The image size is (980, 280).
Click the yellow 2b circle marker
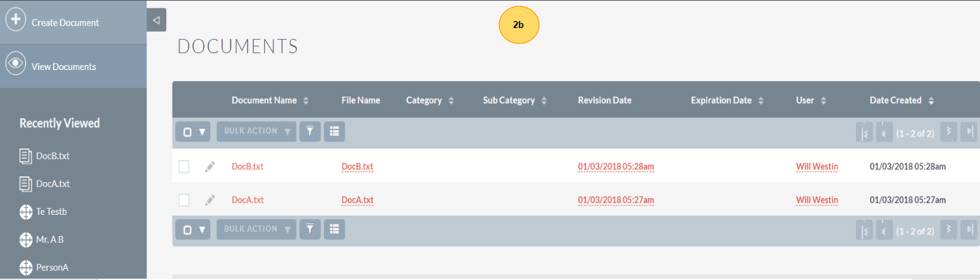coord(519,24)
